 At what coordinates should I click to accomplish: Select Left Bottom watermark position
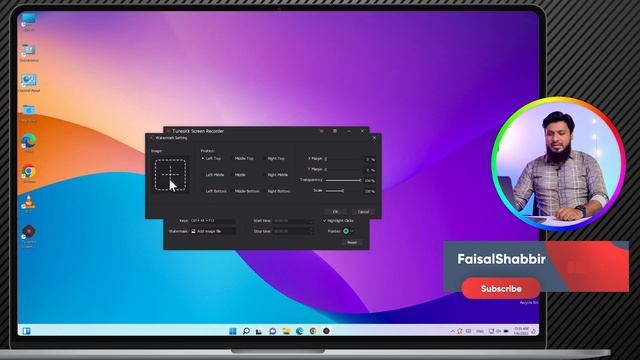[215, 191]
